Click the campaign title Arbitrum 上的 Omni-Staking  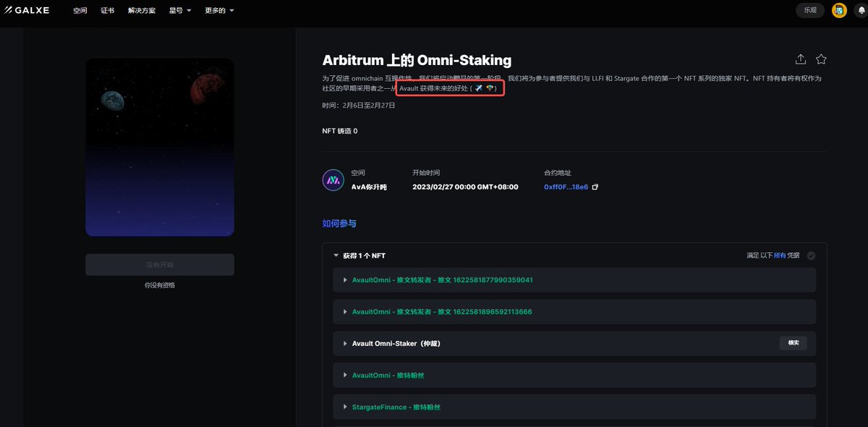[417, 61]
